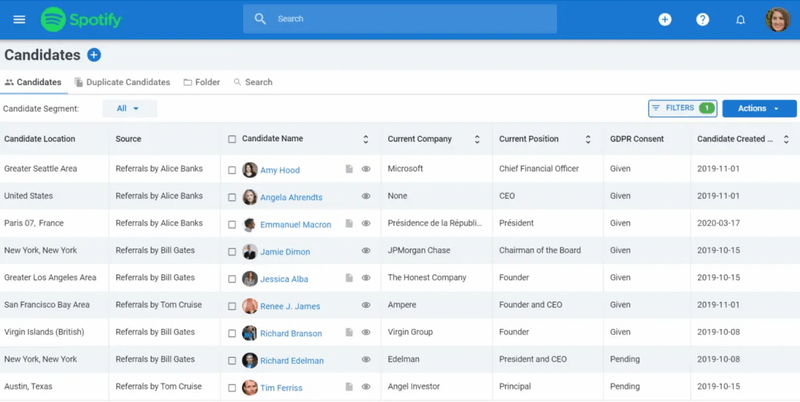
Task: Open Amy Hood's resume document icon
Action: (x=349, y=170)
